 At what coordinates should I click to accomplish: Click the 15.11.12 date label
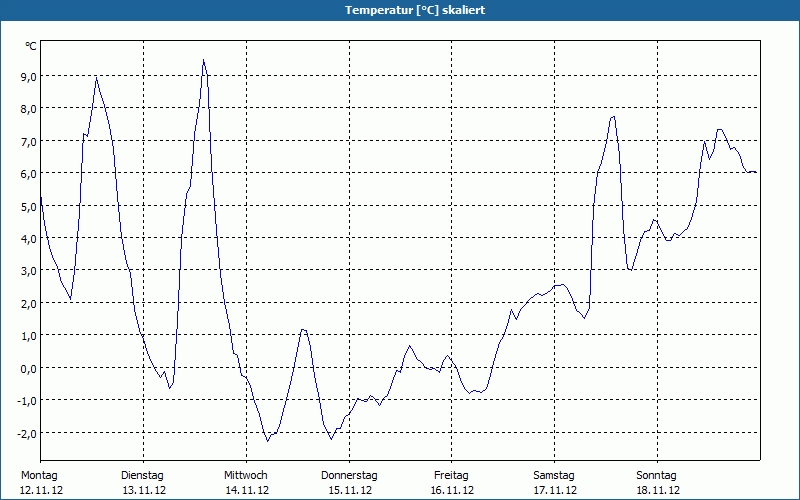pyautogui.click(x=350, y=490)
